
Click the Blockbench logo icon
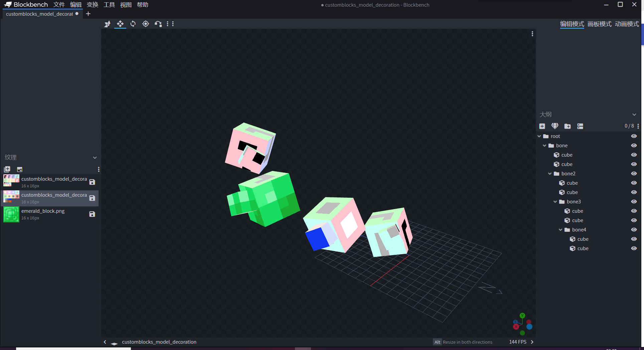click(8, 5)
